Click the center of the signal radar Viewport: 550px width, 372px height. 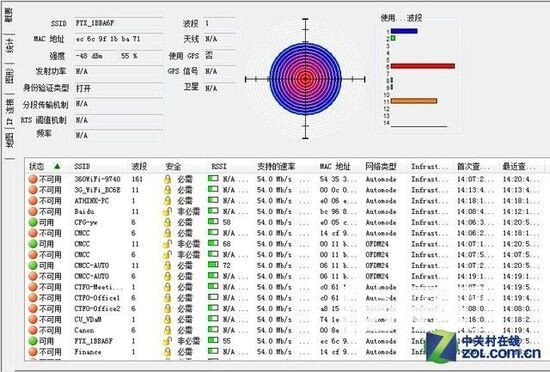coord(306,79)
